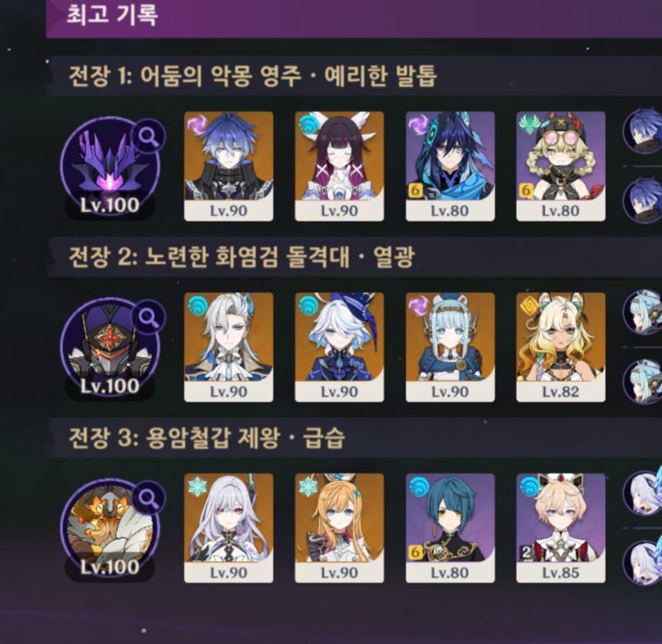The width and height of the screenshot is (662, 644).
Task: Select silver-haired Hydro character in Battlefield 2
Action: click(x=229, y=347)
